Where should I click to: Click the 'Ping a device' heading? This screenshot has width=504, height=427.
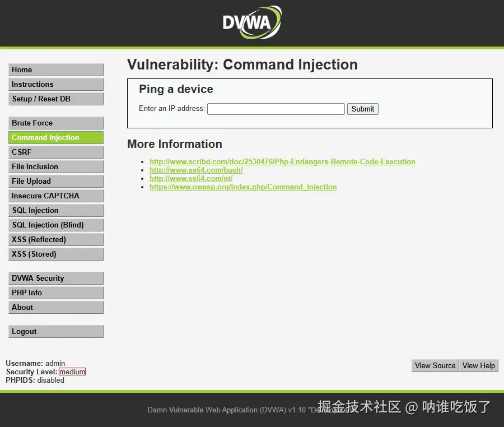(x=176, y=89)
